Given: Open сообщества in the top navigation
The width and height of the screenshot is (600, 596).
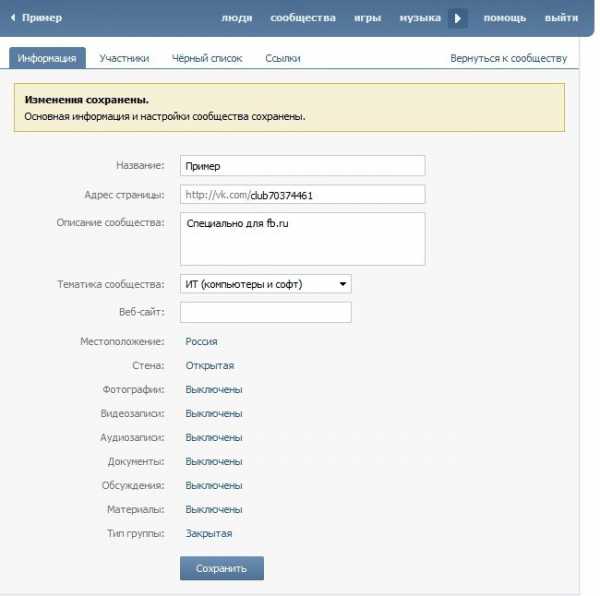Looking at the screenshot, I should (x=303, y=18).
